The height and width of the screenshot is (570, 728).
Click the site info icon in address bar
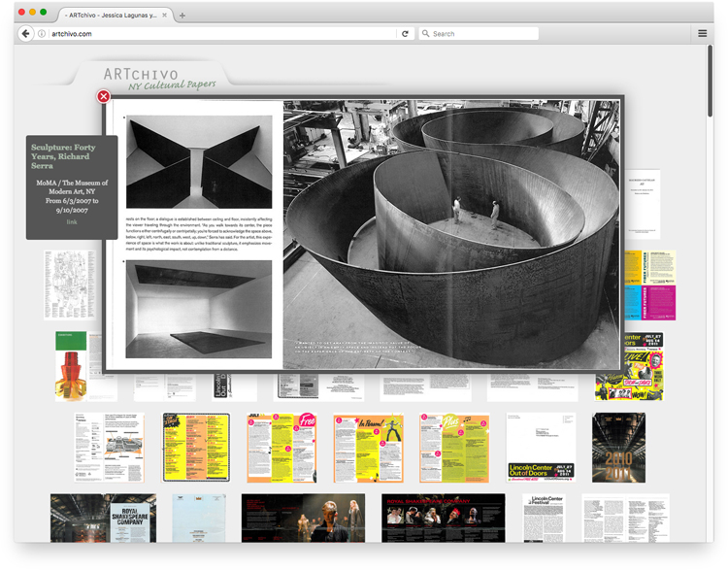pyautogui.click(x=42, y=33)
